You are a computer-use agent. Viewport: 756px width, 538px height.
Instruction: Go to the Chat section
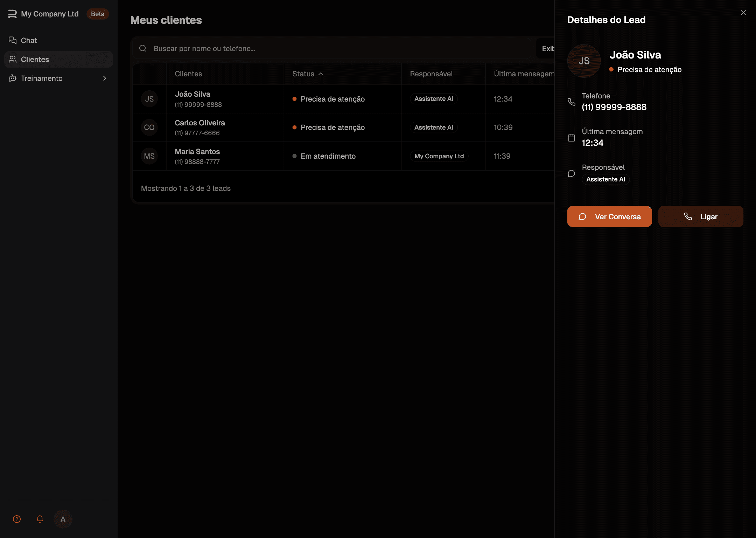pyautogui.click(x=29, y=41)
